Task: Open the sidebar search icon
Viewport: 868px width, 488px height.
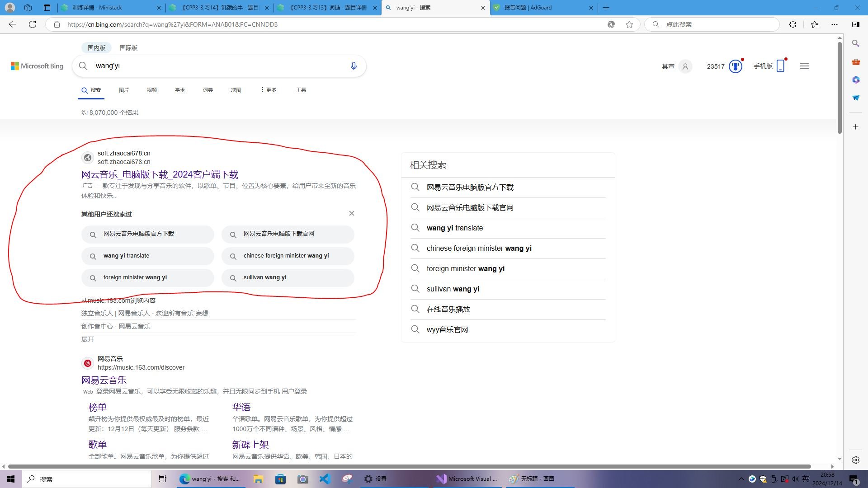Action: click(856, 43)
